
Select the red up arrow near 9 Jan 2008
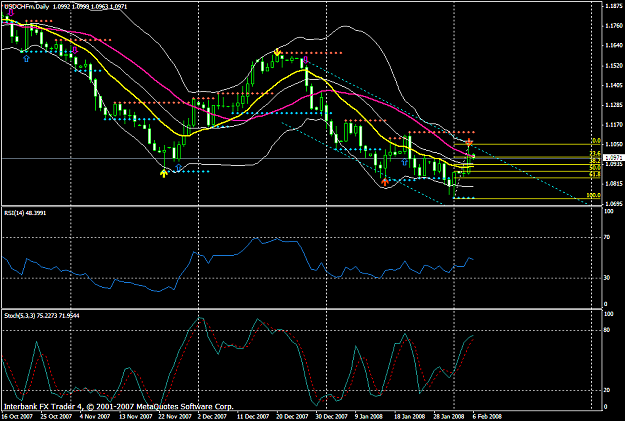[385, 182]
